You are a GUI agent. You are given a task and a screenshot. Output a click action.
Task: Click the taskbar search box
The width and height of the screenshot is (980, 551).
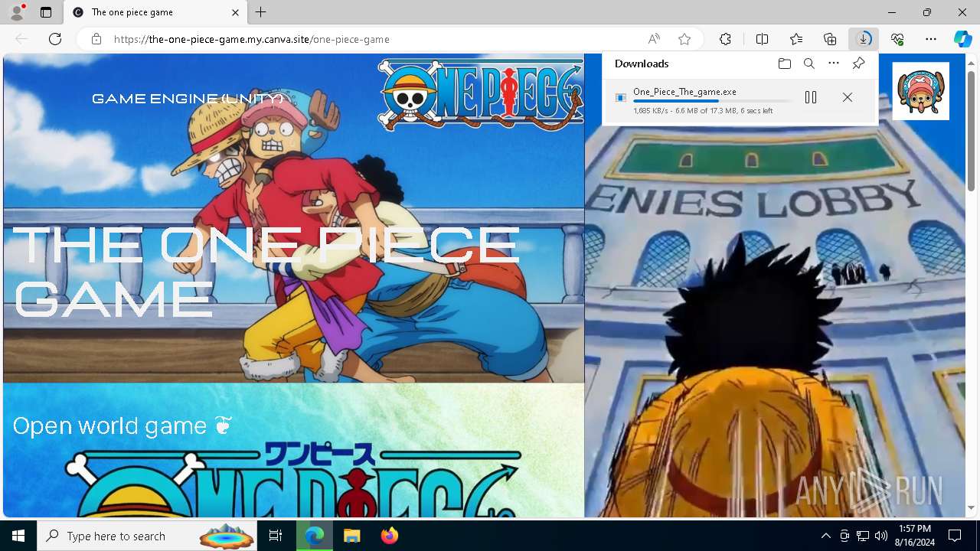pos(148,536)
